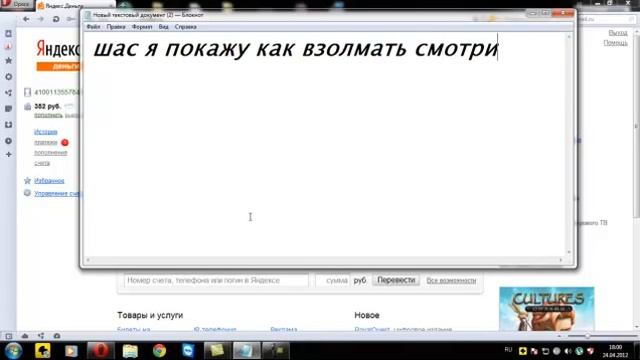Click the Notepad horizontal scrollbar right arrow

coord(561,260)
